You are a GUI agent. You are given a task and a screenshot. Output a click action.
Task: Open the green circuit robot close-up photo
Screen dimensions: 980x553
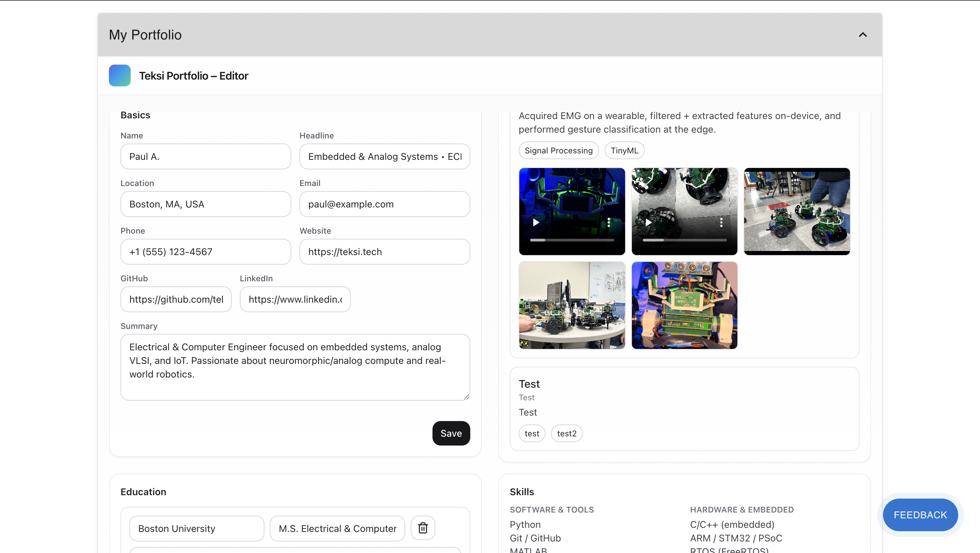tap(684, 305)
